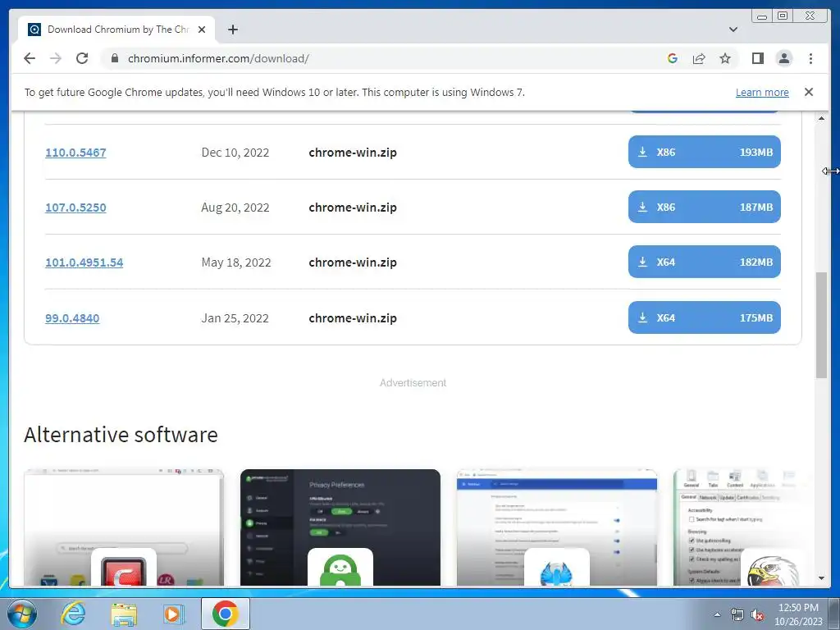
Task: Select the Download Chromium tab
Action: 116,30
